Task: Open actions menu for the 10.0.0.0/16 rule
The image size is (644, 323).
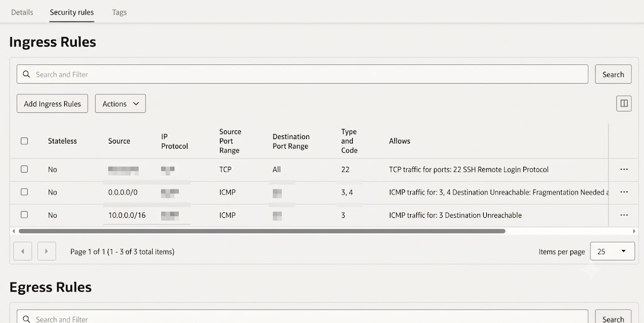Action: click(624, 215)
